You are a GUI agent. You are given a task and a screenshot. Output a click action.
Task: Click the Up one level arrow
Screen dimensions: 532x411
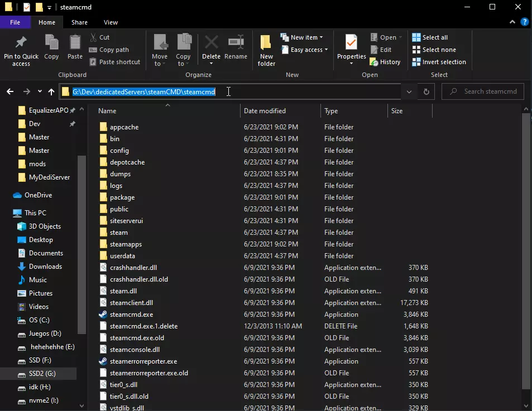click(x=51, y=91)
